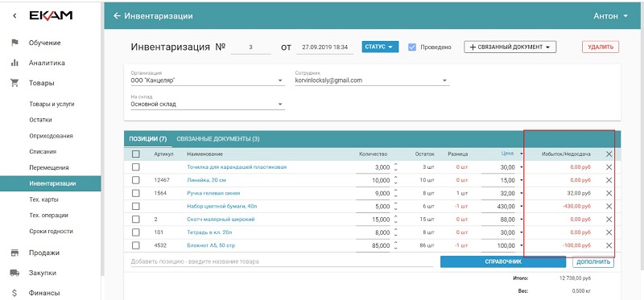
Task: Collapse sidebar with the back chevron
Action: pyautogui.click(x=14, y=16)
